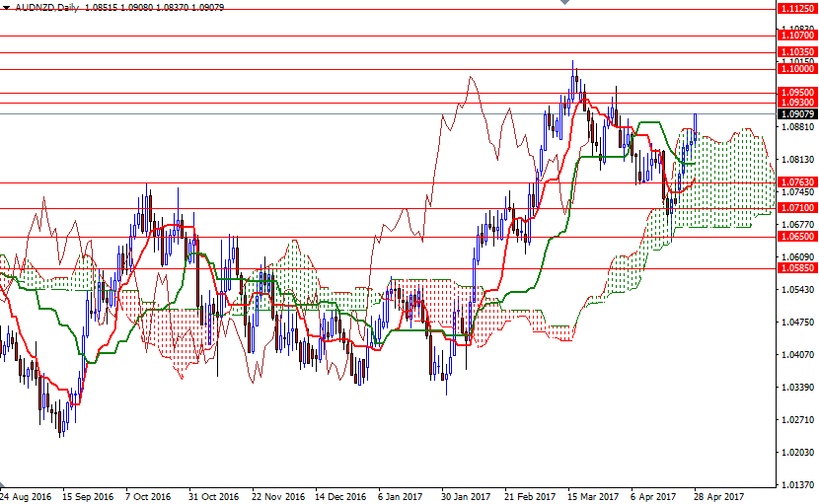Click the 15 Mar 2017 date label
The height and width of the screenshot is (504, 819).
(593, 496)
